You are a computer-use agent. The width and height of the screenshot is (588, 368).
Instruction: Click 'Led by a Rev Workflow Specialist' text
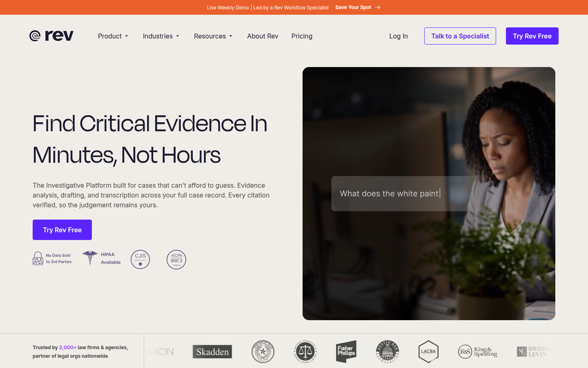pyautogui.click(x=291, y=7)
